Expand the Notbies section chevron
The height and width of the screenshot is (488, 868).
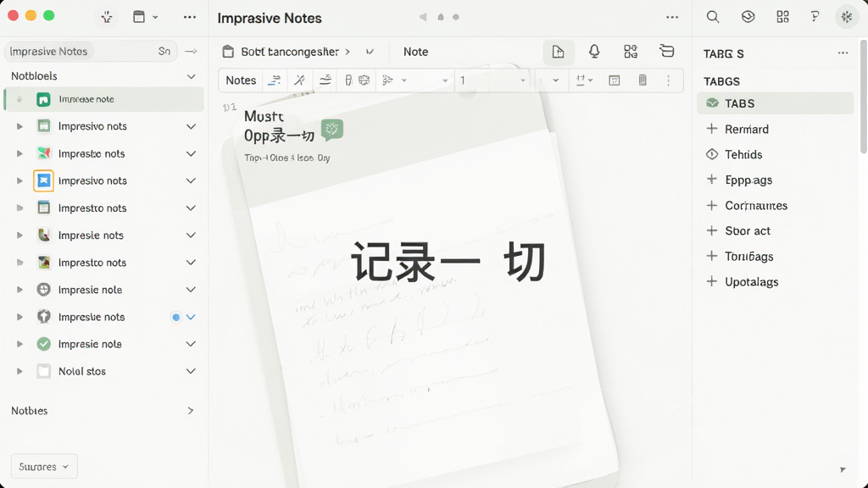click(191, 411)
